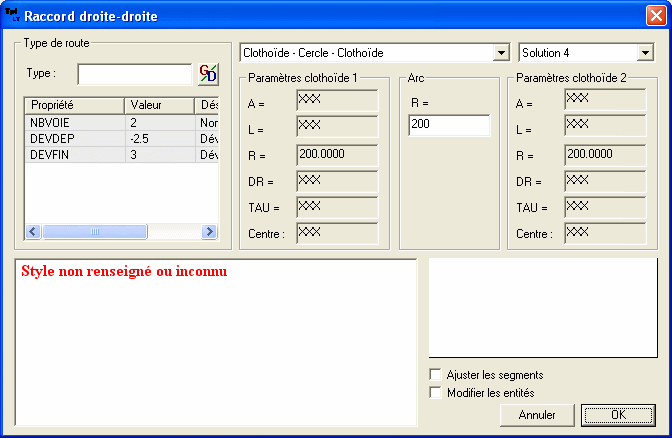Focus the Type text field
Image resolution: width=672 pixels, height=438 pixels.
click(x=133, y=74)
